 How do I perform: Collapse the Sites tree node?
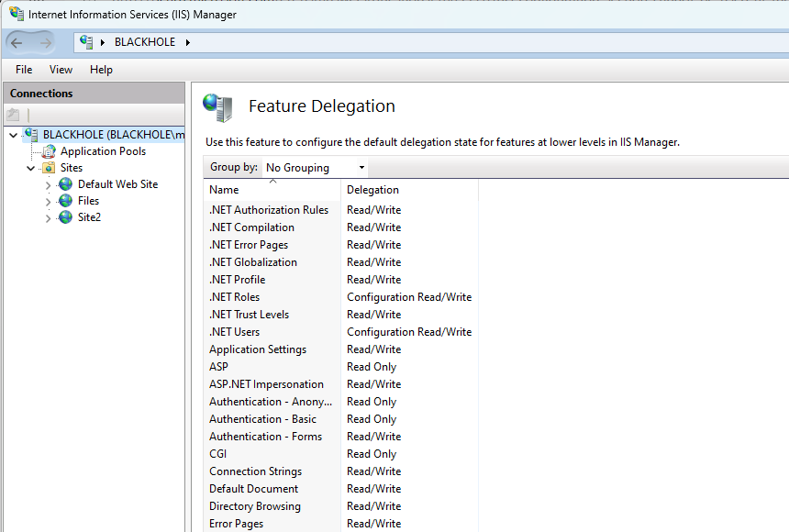pyautogui.click(x=30, y=168)
